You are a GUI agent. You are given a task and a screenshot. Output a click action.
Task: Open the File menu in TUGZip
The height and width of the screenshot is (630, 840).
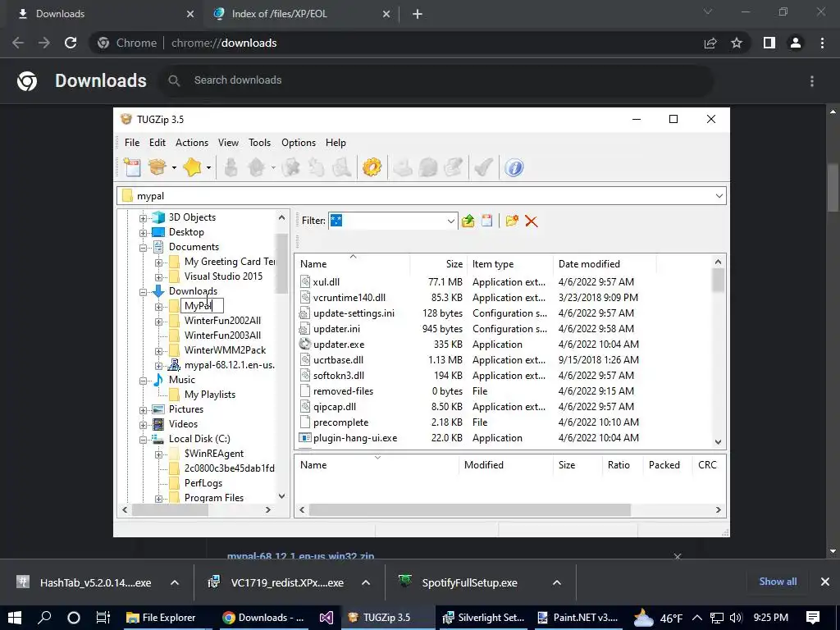tap(132, 143)
